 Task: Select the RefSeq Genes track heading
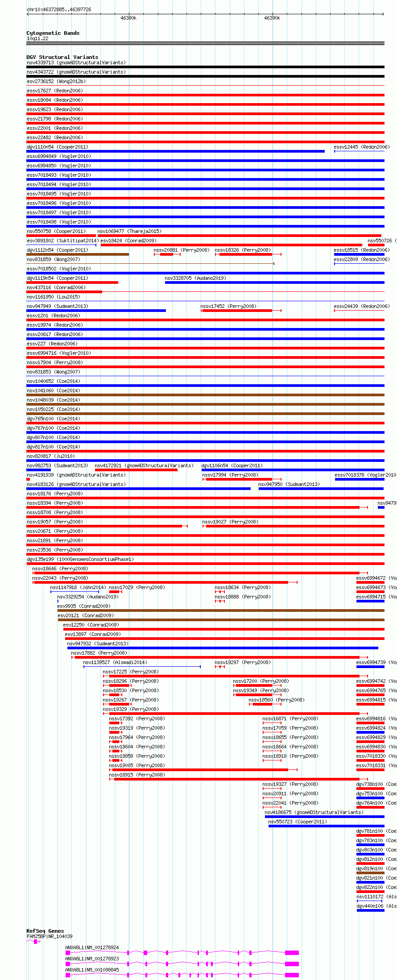pyautogui.click(x=45, y=931)
